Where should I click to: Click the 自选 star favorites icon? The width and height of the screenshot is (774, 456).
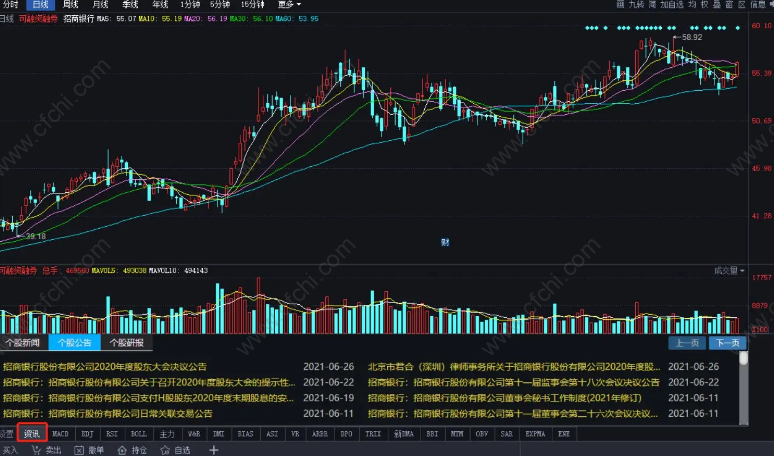coord(165,450)
